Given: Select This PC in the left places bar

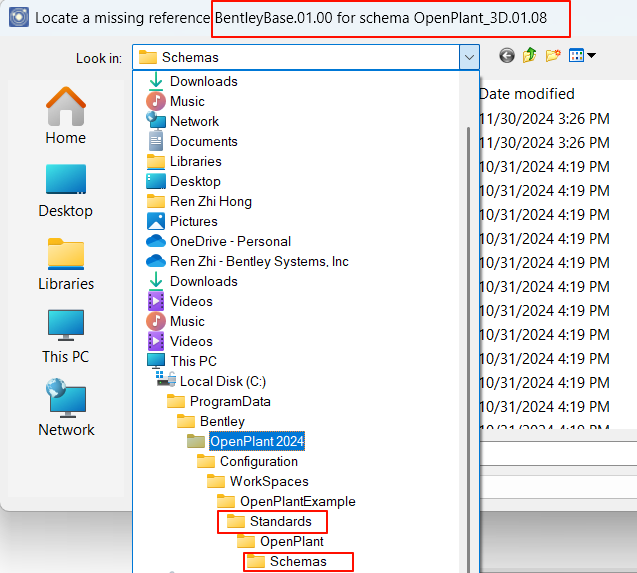Looking at the screenshot, I should tap(66, 336).
